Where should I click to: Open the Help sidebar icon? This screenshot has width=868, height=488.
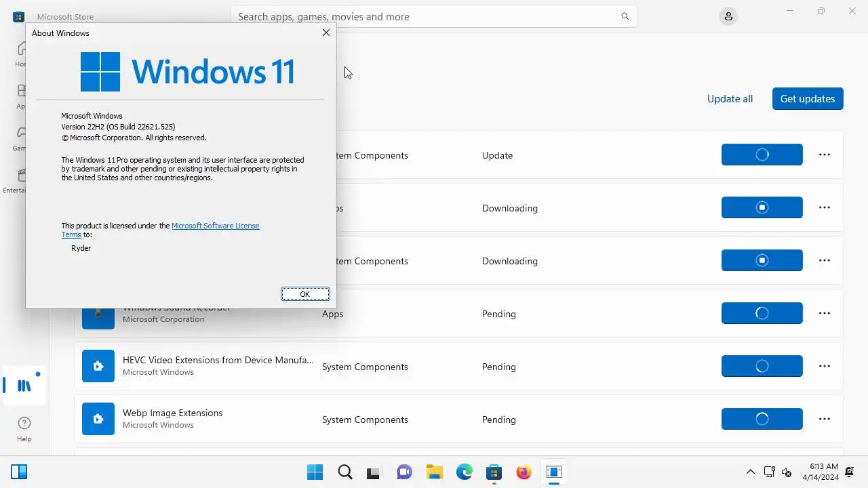(24, 428)
